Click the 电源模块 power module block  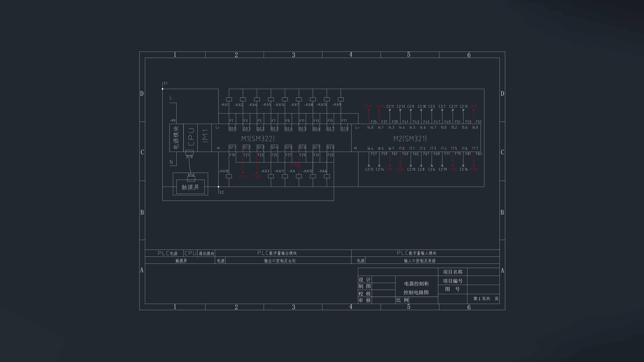[176, 138]
